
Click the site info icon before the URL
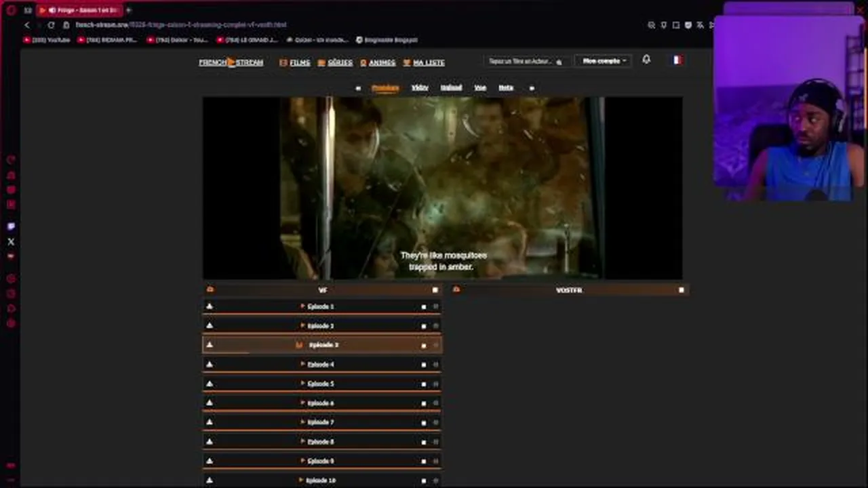[x=66, y=25]
